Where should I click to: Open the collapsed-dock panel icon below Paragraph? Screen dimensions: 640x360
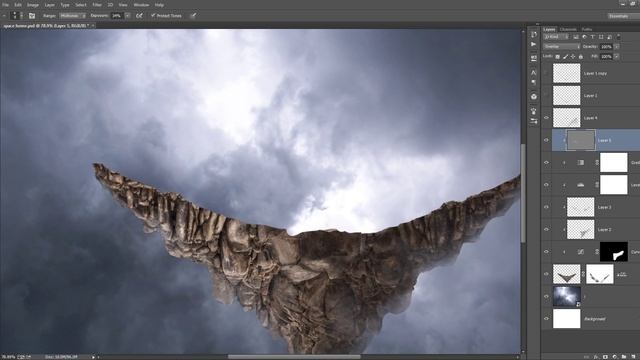[533, 97]
